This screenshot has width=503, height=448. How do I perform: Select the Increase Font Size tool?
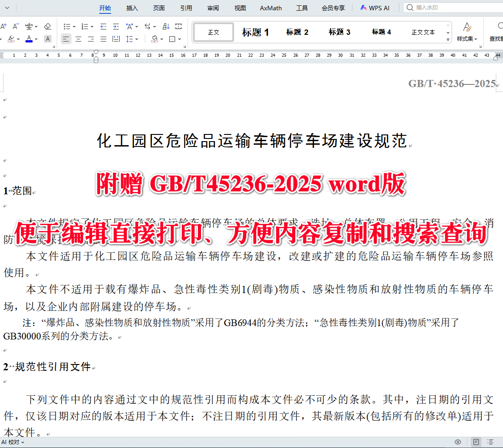[4, 26]
